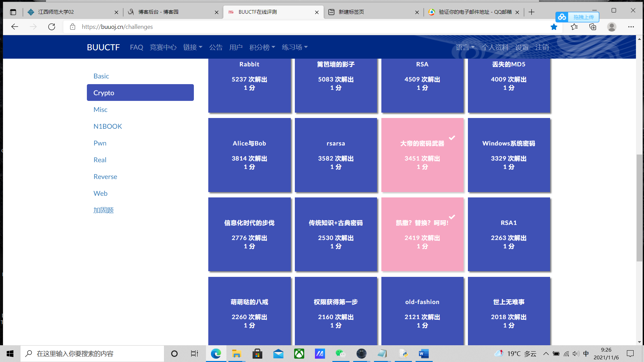644x362 pixels.
Task: Open WeChat from the taskbar
Action: (x=340, y=354)
